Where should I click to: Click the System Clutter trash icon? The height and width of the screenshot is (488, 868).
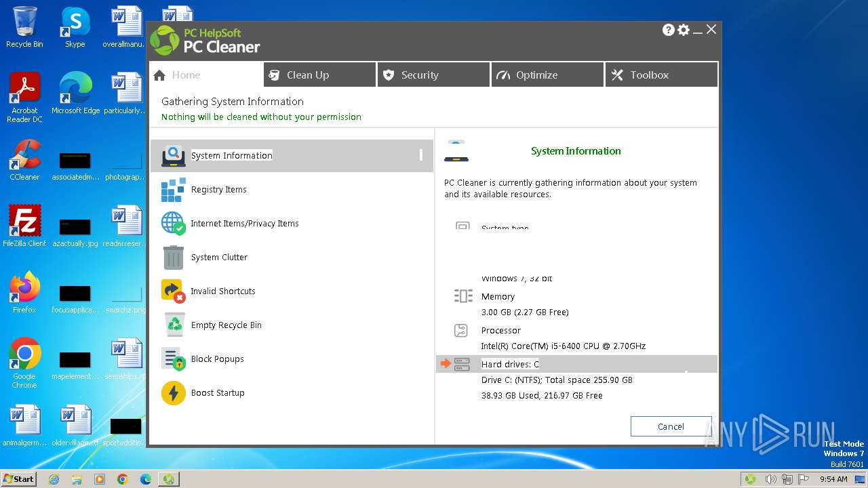point(174,258)
